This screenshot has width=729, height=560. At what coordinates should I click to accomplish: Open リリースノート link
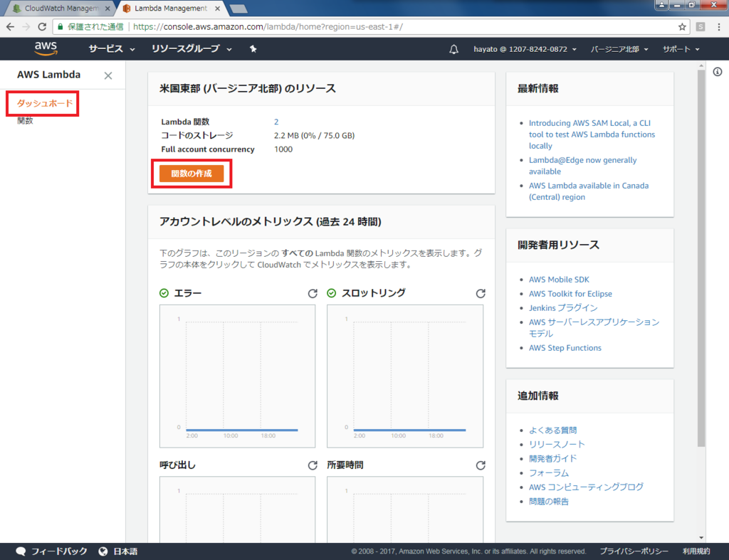557,444
